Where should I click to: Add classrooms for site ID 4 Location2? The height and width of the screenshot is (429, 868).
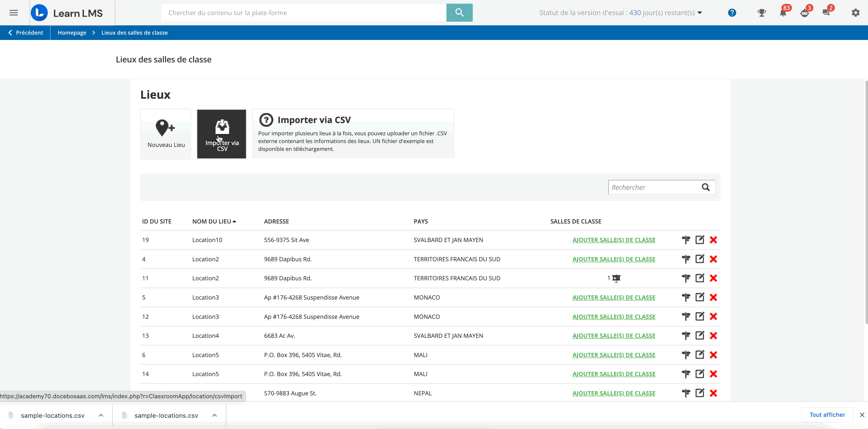click(x=614, y=259)
